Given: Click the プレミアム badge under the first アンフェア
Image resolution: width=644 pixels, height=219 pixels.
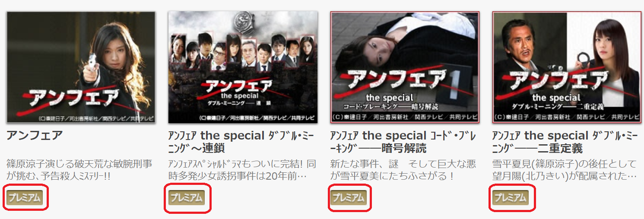Looking at the screenshot, I should click(25, 197).
